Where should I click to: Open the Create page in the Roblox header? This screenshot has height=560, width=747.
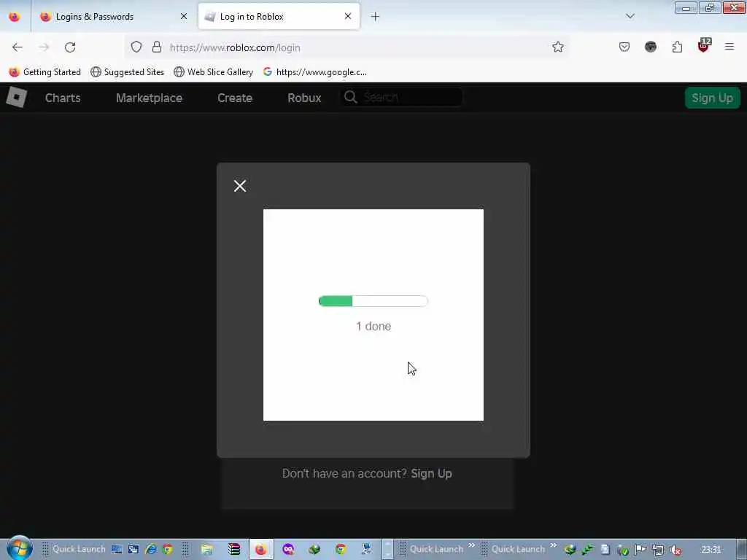click(235, 98)
